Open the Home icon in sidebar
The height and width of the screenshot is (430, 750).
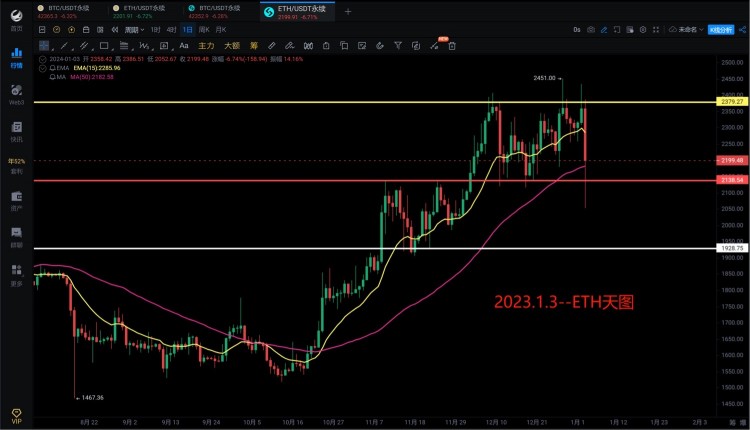[x=16, y=20]
